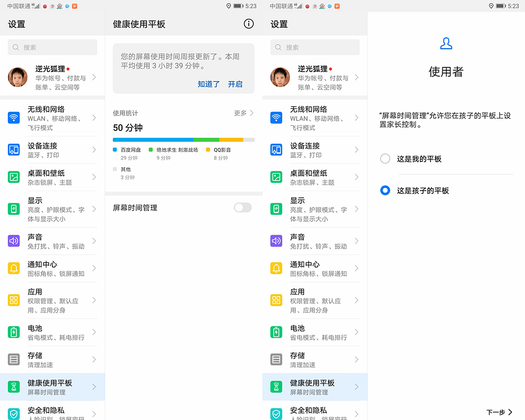Tap the 搜索 field in right screen
Viewport: 525px width, 420px height.
(x=315, y=47)
